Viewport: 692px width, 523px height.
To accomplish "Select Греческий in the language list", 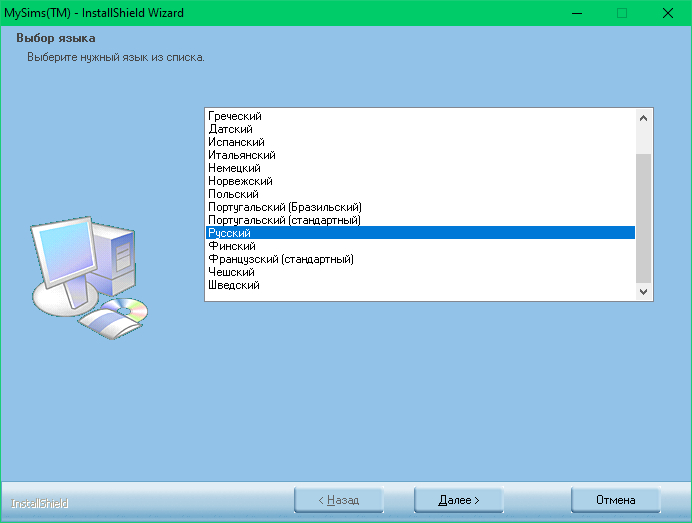I will coord(421,116).
